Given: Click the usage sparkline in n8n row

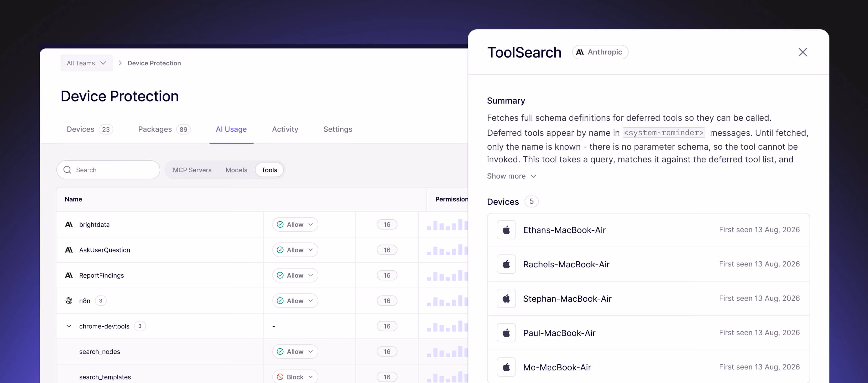Looking at the screenshot, I should pos(447,300).
